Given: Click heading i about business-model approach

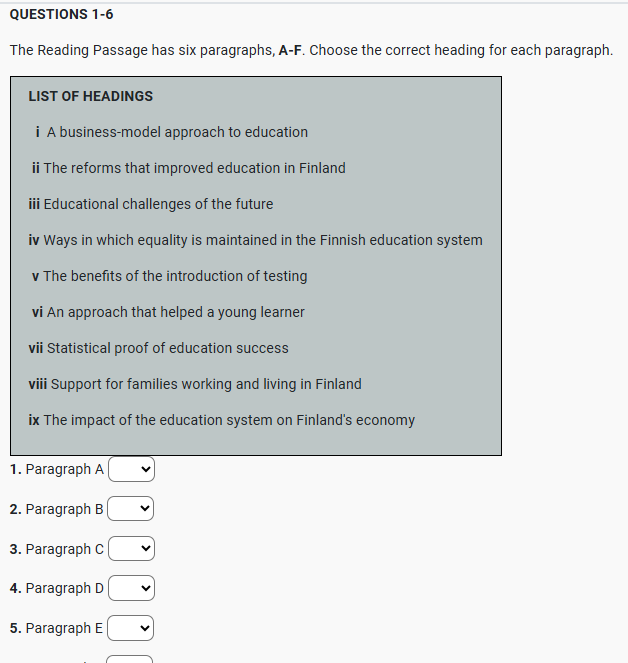Looking at the screenshot, I should pyautogui.click(x=171, y=132).
